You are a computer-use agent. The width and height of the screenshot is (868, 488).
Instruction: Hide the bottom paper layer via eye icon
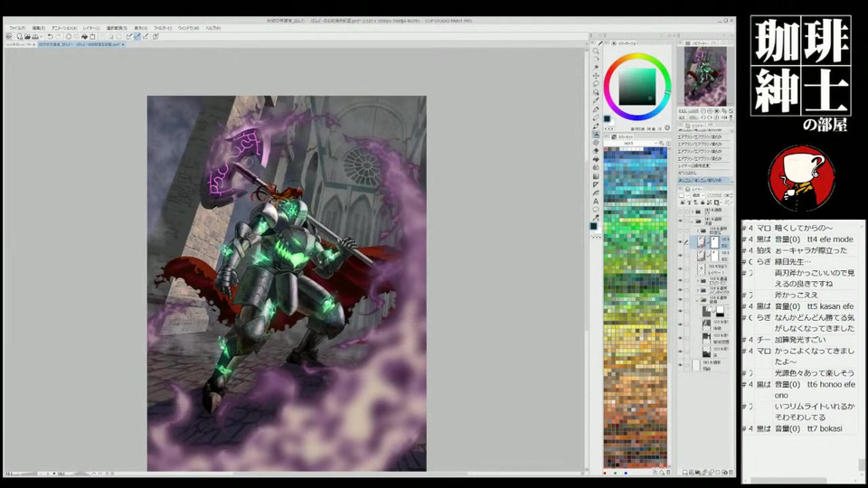[680, 365]
